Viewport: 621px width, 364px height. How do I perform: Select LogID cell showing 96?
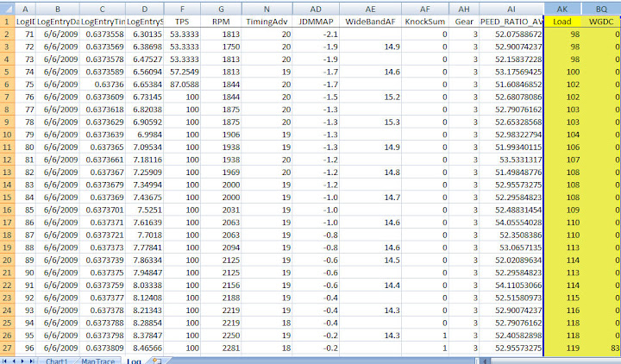[x=25, y=348]
